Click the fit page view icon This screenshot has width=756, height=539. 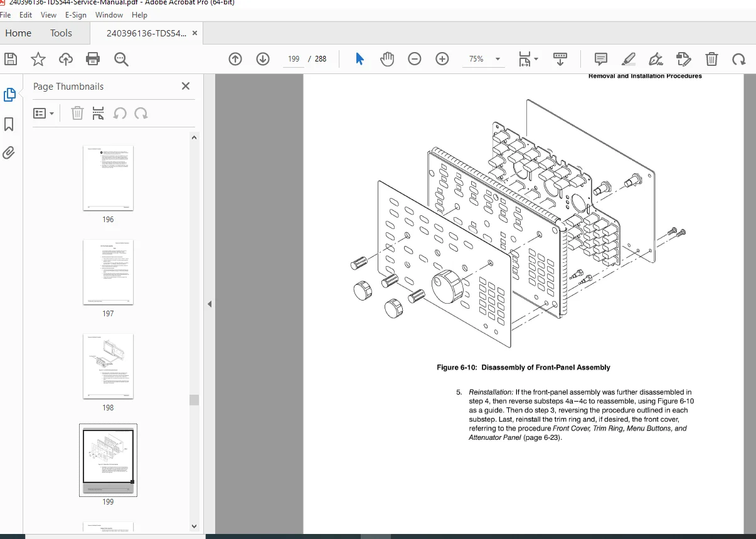click(524, 59)
